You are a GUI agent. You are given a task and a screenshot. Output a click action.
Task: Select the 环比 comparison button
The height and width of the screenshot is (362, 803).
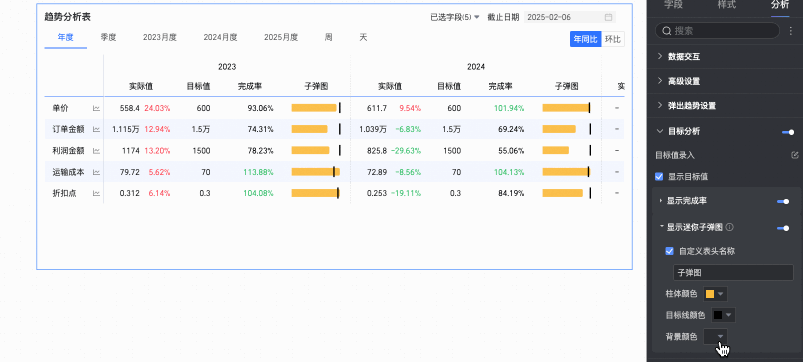(612, 39)
